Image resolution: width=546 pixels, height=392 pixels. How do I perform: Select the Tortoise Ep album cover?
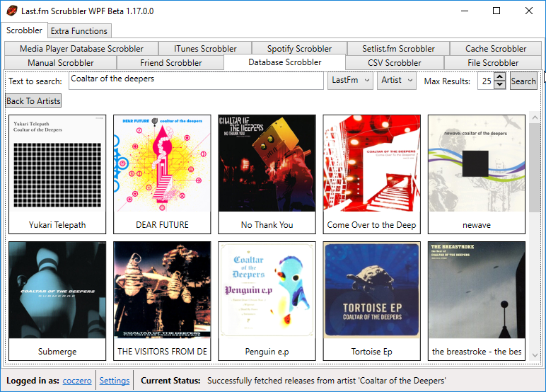pos(372,290)
